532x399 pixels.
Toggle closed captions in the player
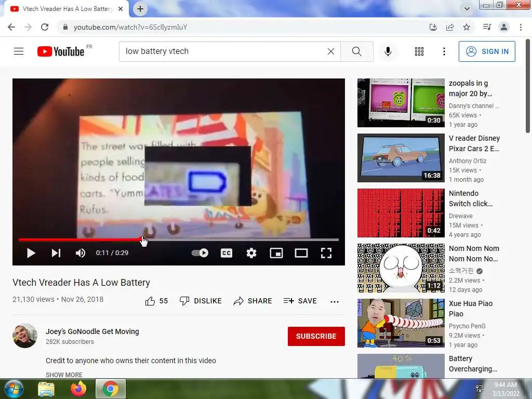click(x=227, y=253)
